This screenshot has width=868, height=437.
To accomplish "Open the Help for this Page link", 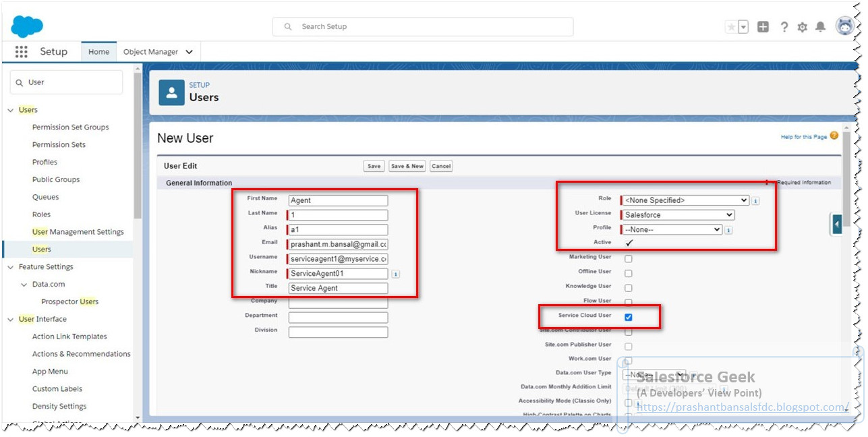I will tap(804, 137).
